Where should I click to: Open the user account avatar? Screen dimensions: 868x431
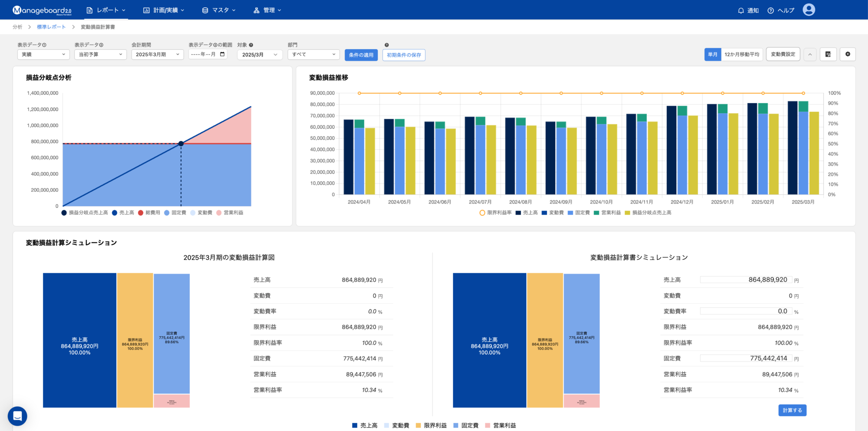click(808, 10)
